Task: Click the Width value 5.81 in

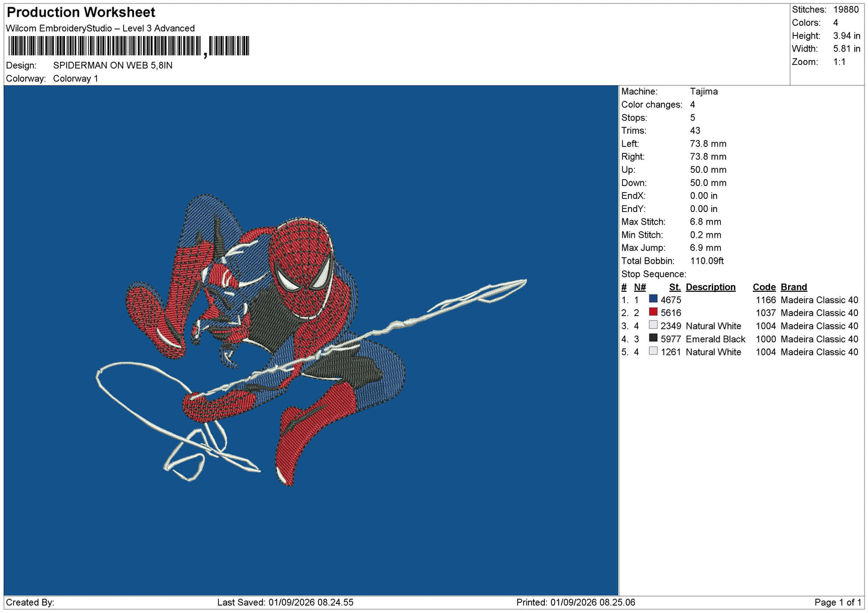Action: (x=846, y=49)
